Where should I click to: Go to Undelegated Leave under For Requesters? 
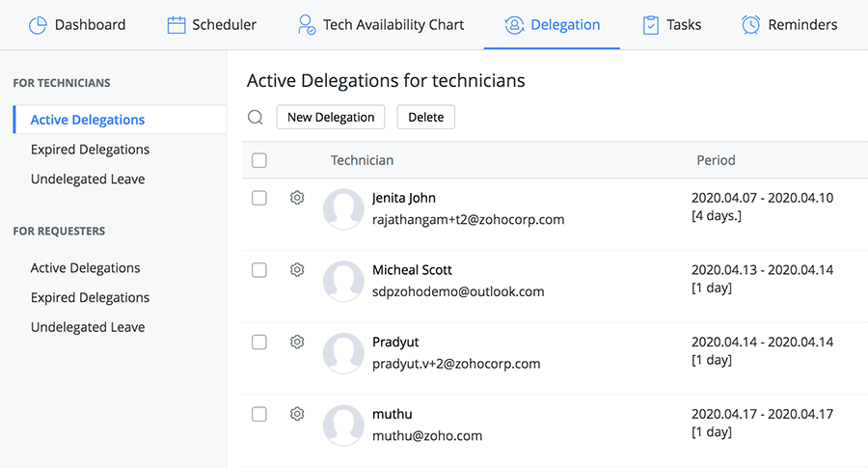[x=88, y=327]
